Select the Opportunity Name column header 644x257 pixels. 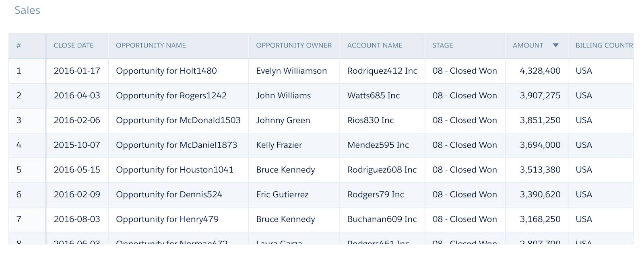coord(151,45)
